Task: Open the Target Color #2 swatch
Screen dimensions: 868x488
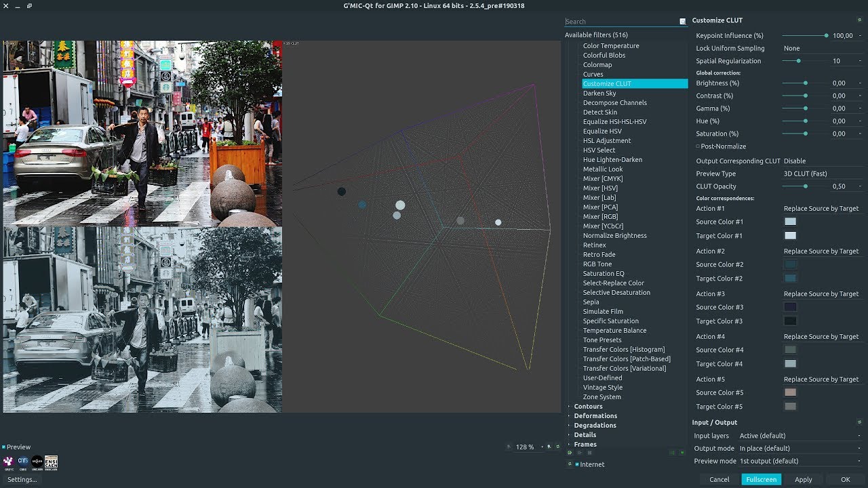Action: pos(790,279)
